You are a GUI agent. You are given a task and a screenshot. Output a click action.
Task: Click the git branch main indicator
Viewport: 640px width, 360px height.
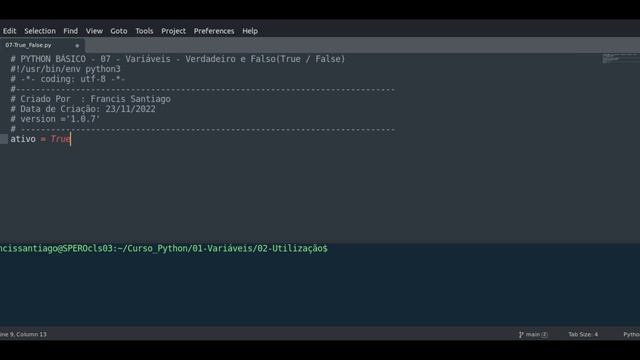533,334
